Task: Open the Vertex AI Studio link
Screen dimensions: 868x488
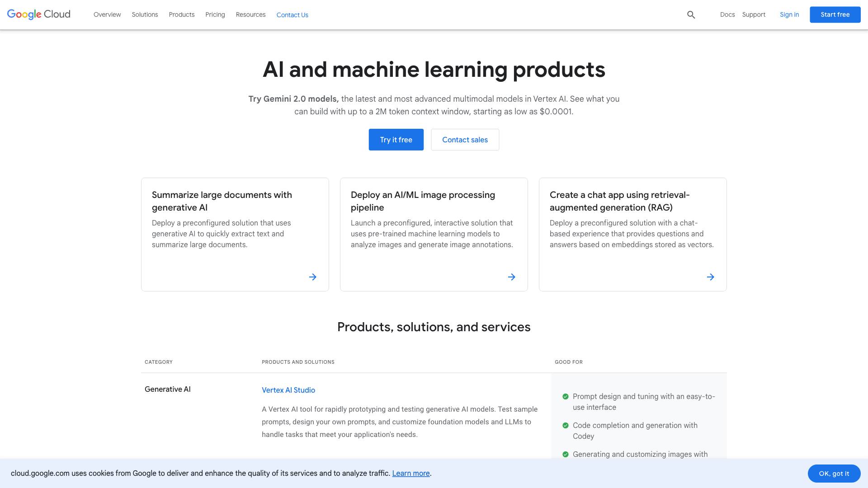Action: point(288,390)
